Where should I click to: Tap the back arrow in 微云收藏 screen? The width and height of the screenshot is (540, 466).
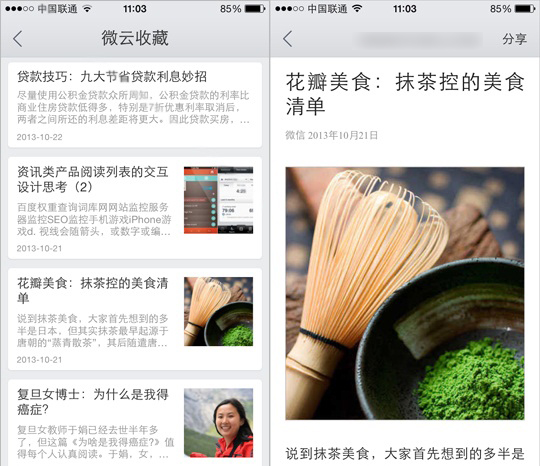18,39
